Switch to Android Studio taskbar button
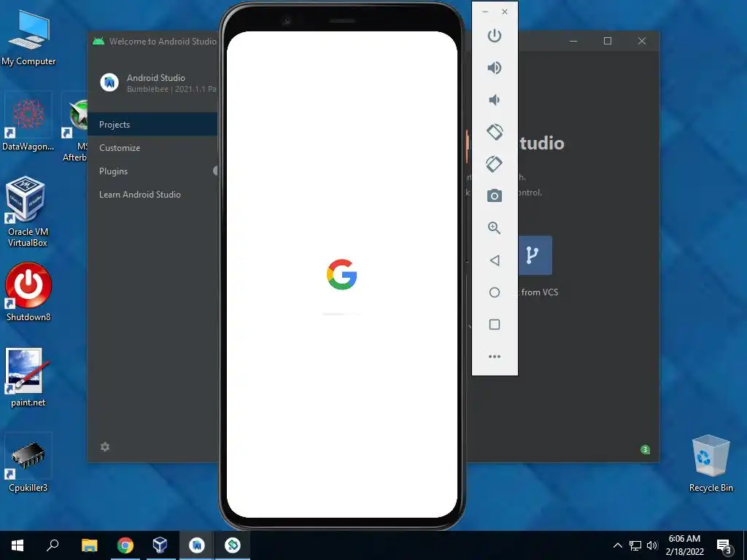747x560 pixels. [x=196, y=545]
